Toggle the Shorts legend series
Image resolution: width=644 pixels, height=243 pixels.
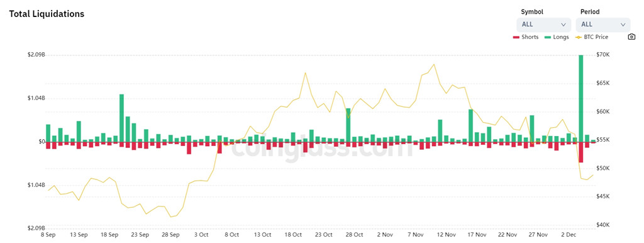pyautogui.click(x=526, y=37)
